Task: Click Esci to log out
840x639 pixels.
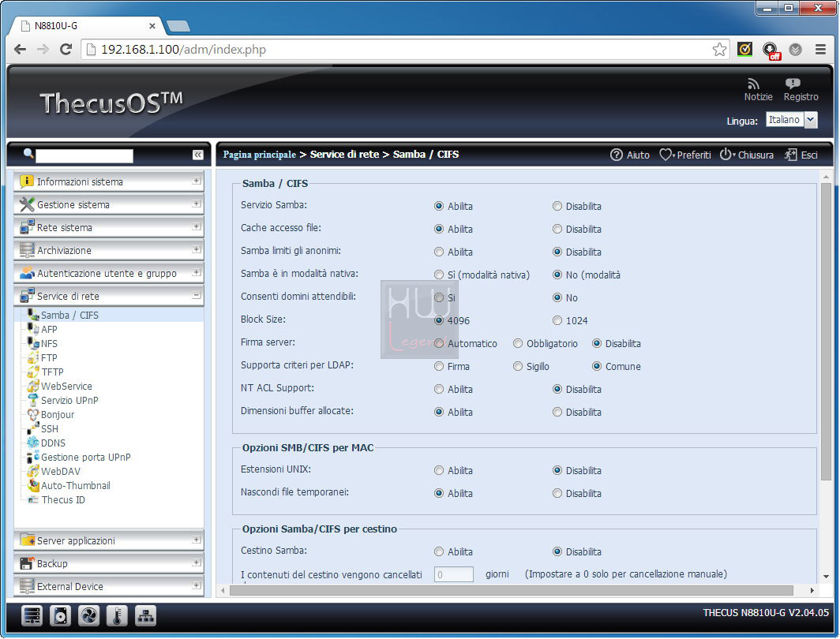Action: point(801,155)
